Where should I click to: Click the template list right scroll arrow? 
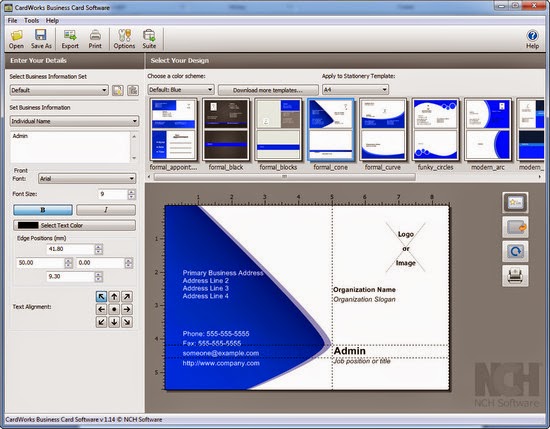click(539, 177)
